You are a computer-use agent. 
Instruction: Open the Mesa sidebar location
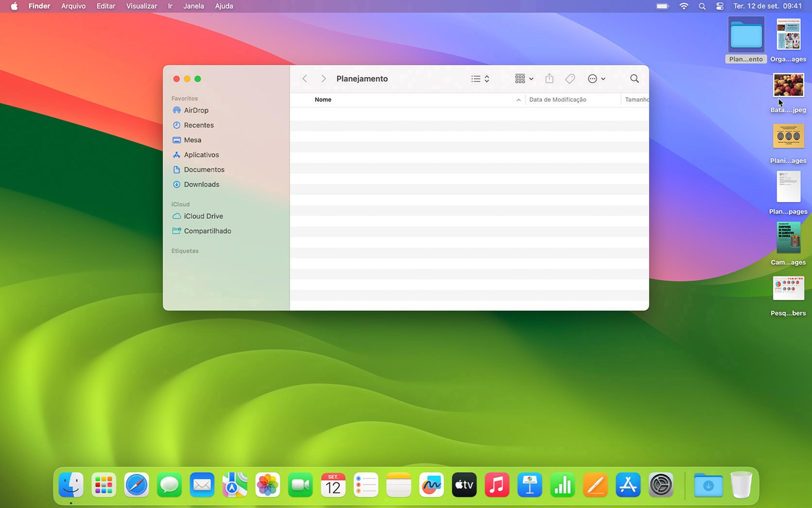(x=187, y=140)
